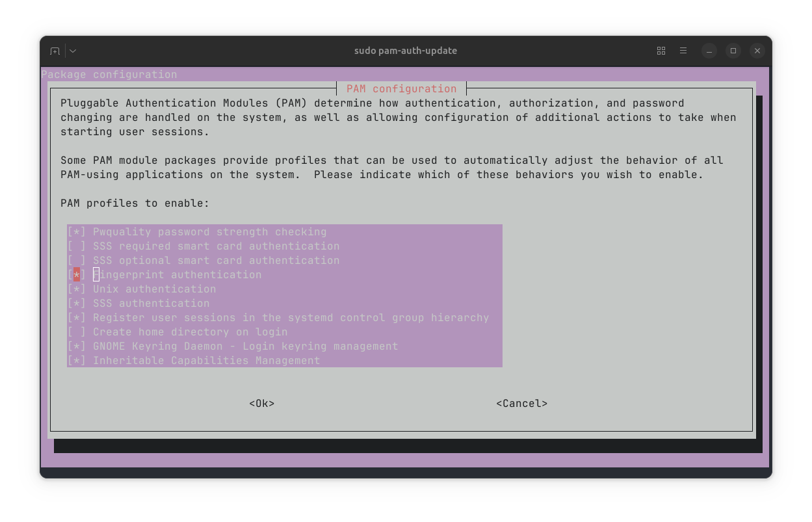This screenshot has height=522, width=812.
Task: Expand the new-tab dropdown chevron
Action: 72,50
